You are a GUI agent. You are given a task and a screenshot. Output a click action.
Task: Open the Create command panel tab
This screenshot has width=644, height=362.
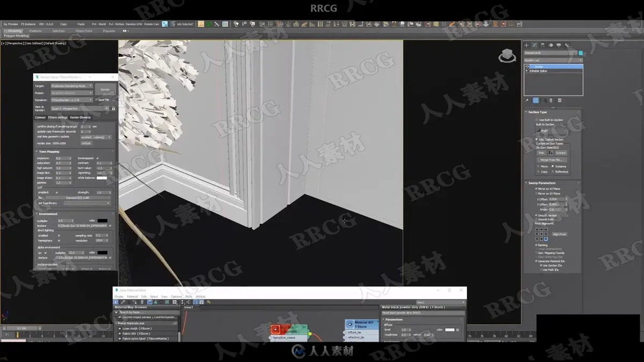(526, 45)
